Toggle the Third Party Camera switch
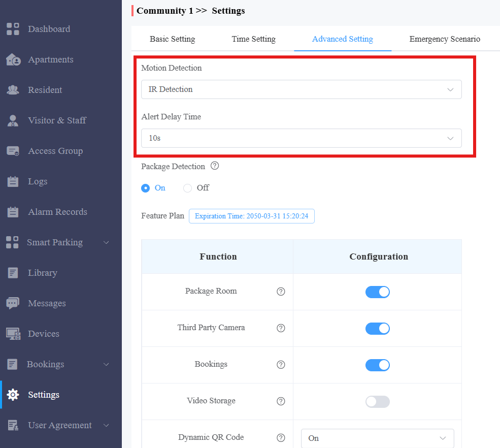500x448 pixels. [378, 329]
